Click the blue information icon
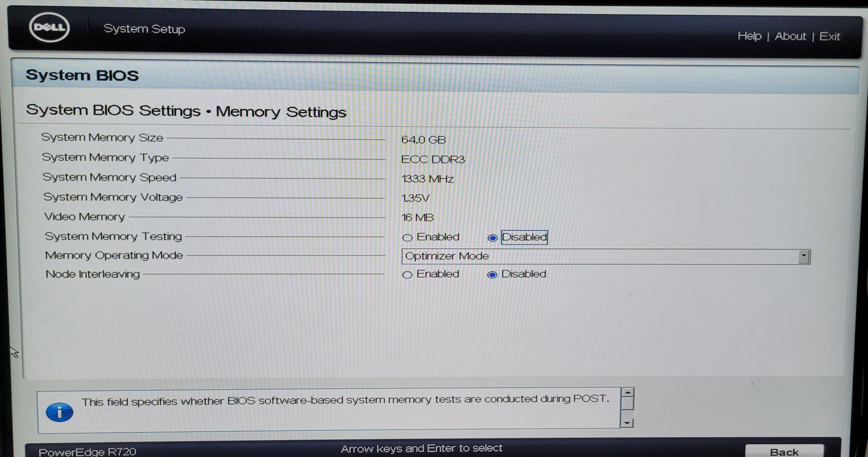The image size is (868, 457). click(59, 413)
